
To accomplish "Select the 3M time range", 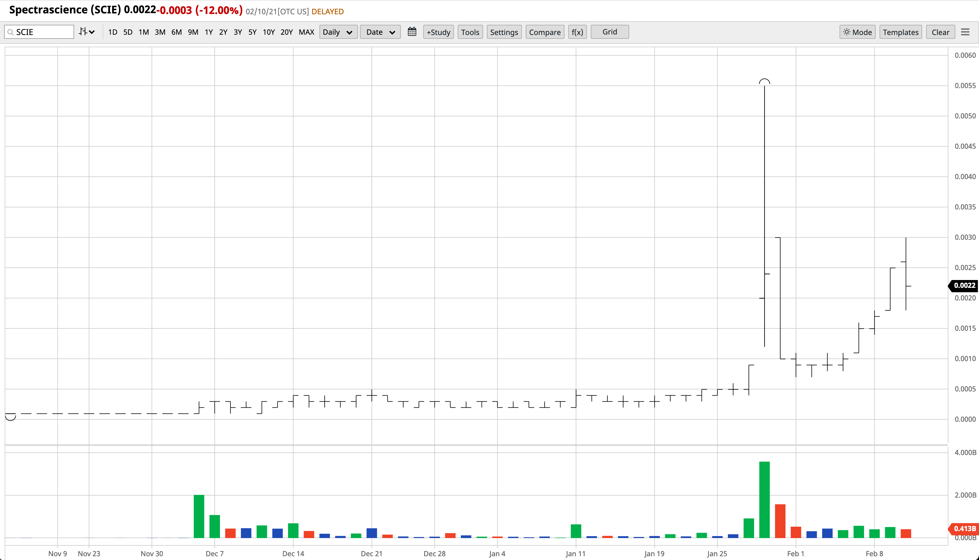I will (160, 32).
